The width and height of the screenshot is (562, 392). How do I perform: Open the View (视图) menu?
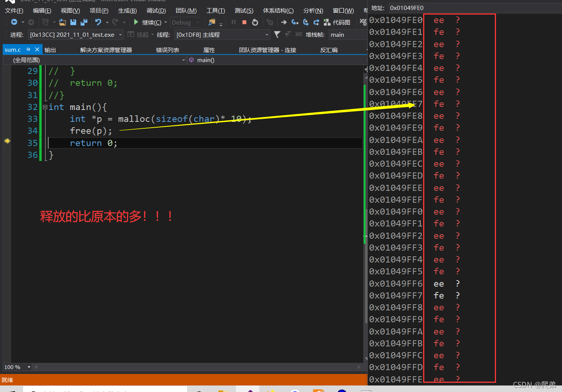coord(71,10)
